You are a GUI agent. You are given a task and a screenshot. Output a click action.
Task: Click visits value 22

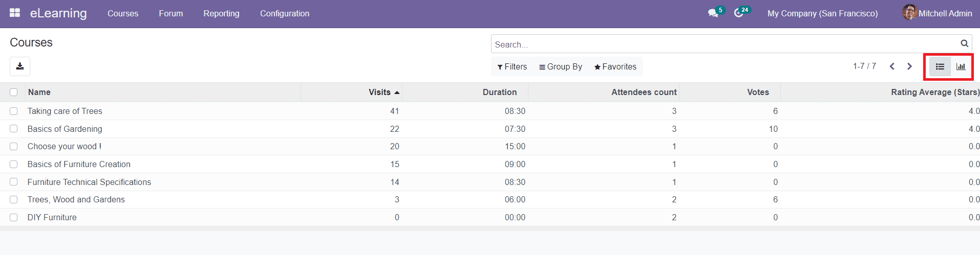tap(394, 129)
